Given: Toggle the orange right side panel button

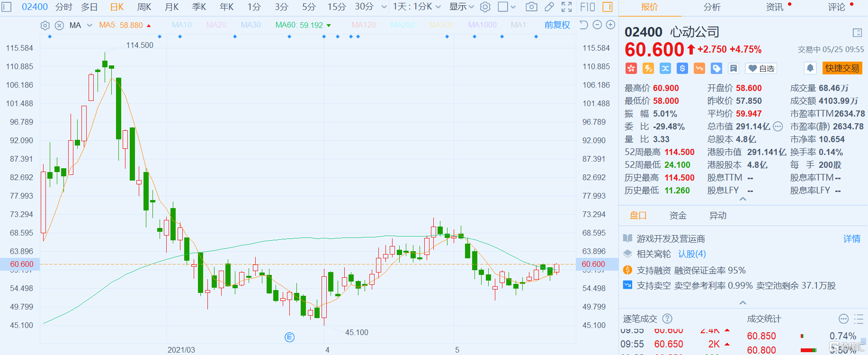Looking at the screenshot, I should pos(607,7).
